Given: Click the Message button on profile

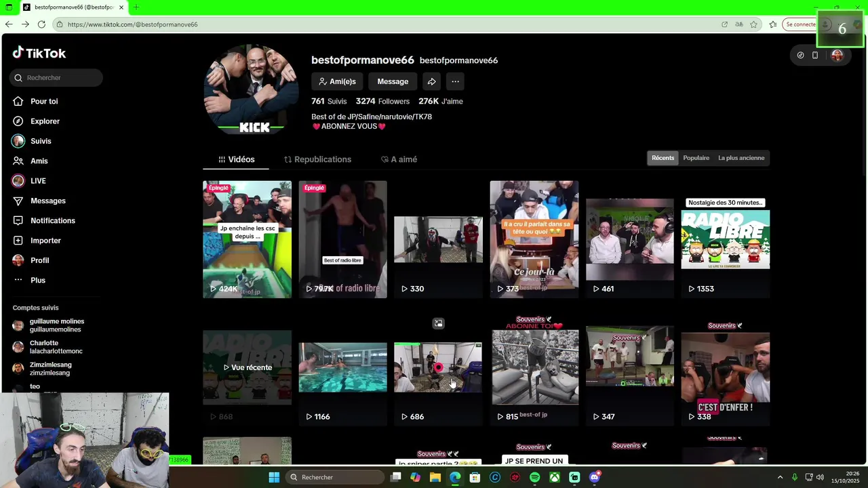Looking at the screenshot, I should click(393, 81).
